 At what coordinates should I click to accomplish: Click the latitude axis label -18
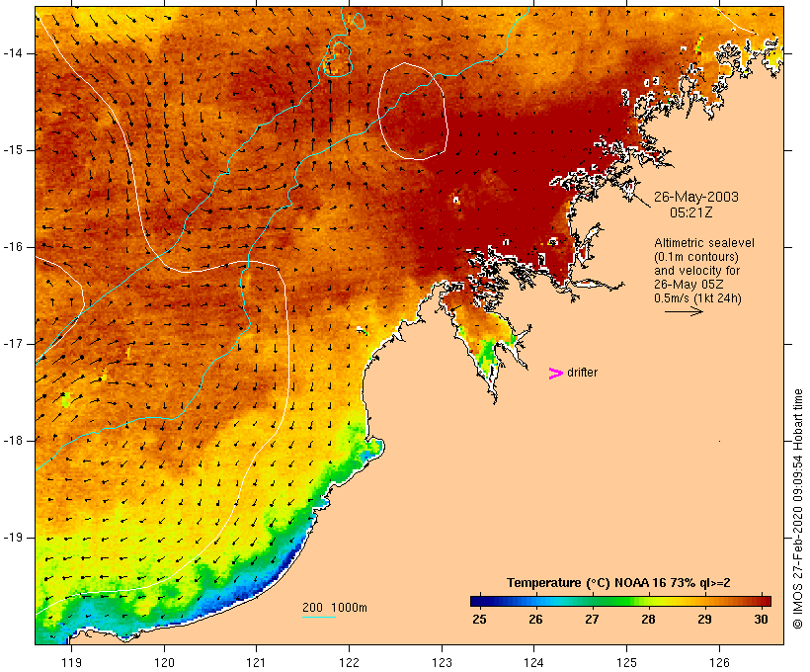click(x=13, y=441)
